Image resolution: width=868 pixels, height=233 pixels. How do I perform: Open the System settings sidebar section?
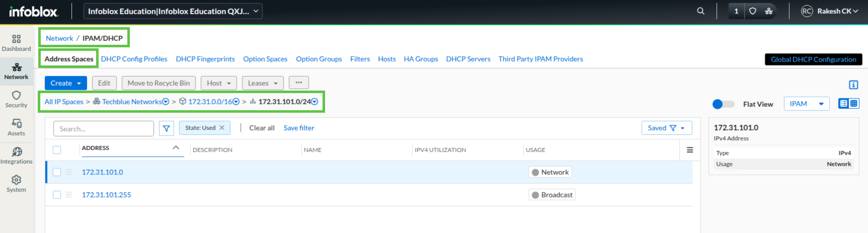tap(16, 184)
